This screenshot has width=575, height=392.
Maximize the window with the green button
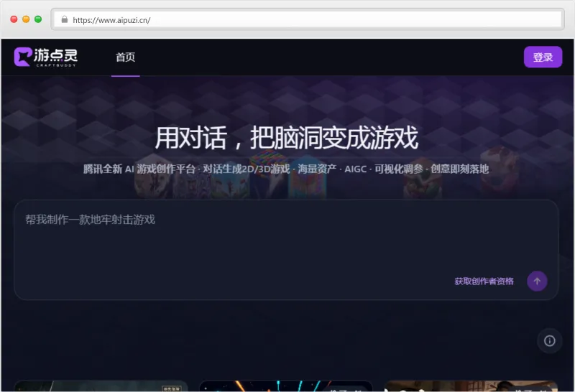38,19
